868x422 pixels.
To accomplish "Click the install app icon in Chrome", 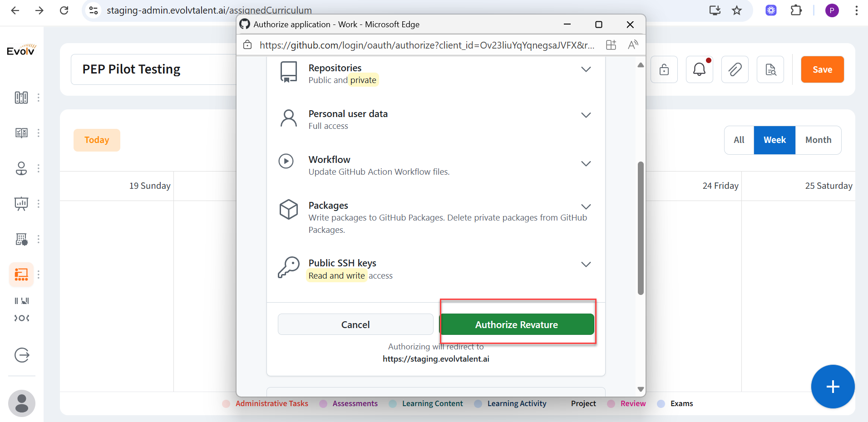I will pos(715,10).
